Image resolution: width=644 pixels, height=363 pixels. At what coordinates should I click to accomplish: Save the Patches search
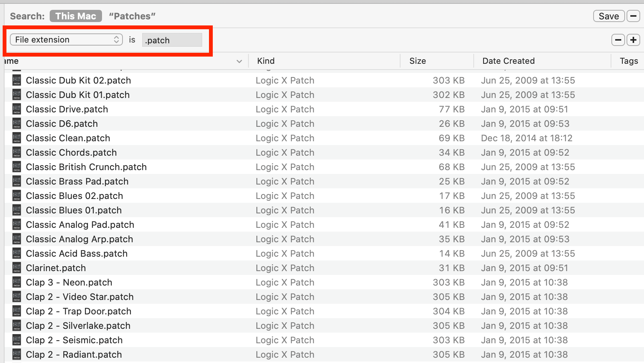click(608, 16)
